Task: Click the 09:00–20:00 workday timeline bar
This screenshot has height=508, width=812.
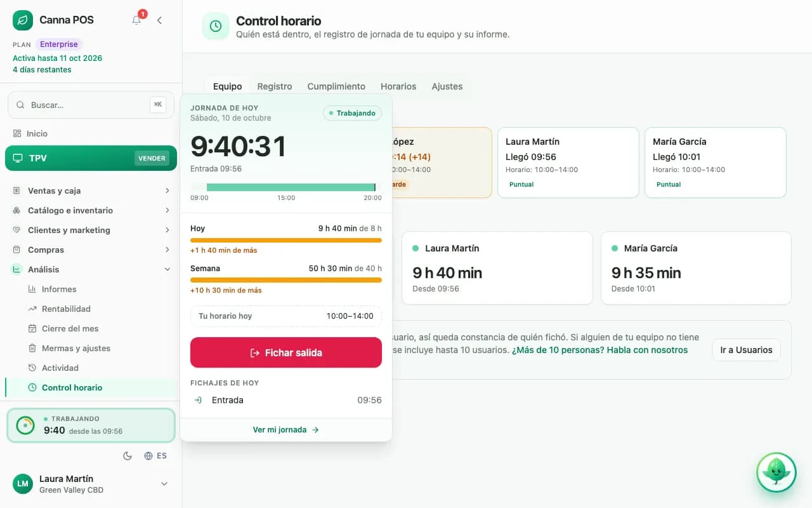Action: [286, 187]
